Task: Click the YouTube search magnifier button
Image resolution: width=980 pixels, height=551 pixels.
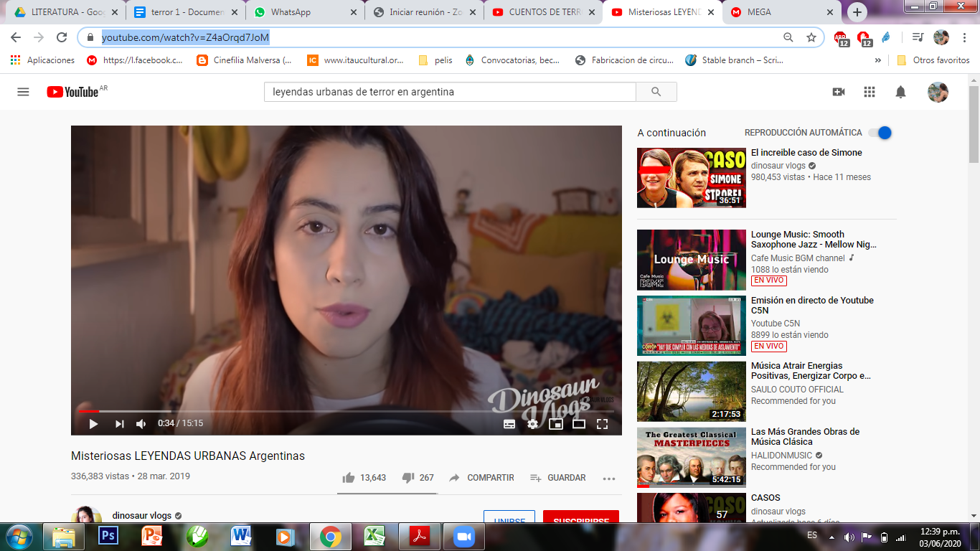Action: 656,92
